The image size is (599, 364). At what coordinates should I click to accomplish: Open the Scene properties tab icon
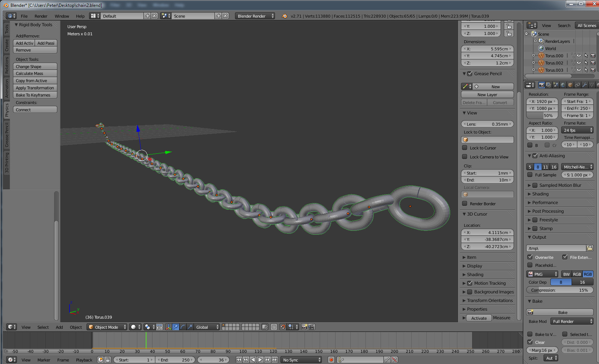click(556, 85)
